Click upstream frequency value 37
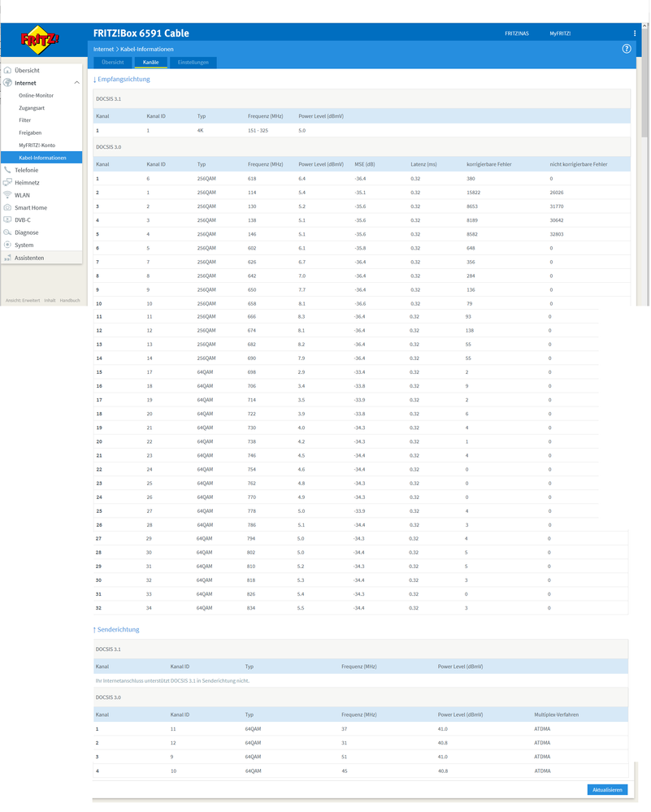This screenshot has height=812, width=651. (345, 729)
